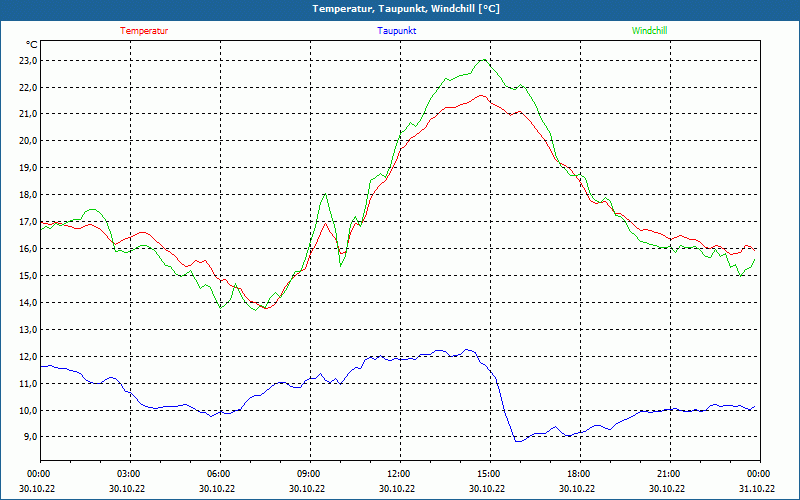Click the 21:00 time axis label
Viewport: 800px width, 500px height.
coord(668,474)
